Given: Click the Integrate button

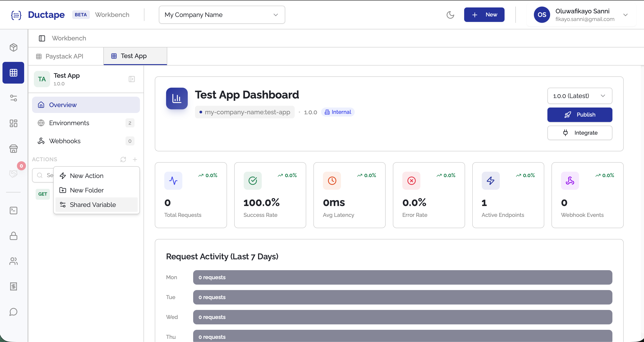Looking at the screenshot, I should coord(579,133).
